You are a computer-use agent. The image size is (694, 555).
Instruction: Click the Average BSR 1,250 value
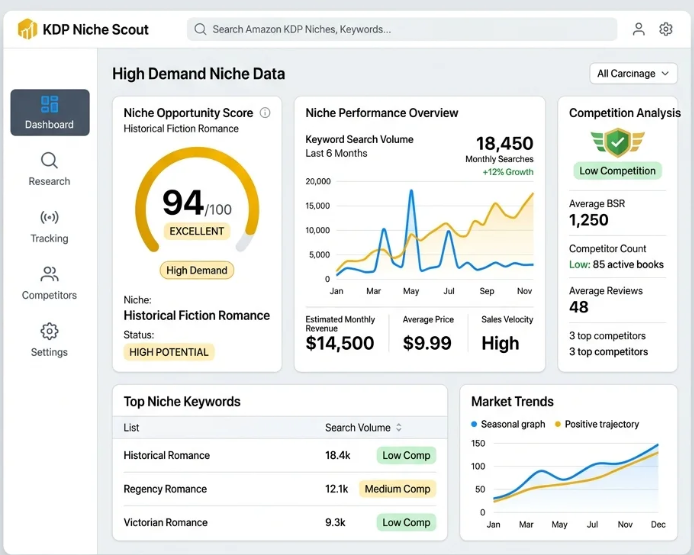(589, 220)
